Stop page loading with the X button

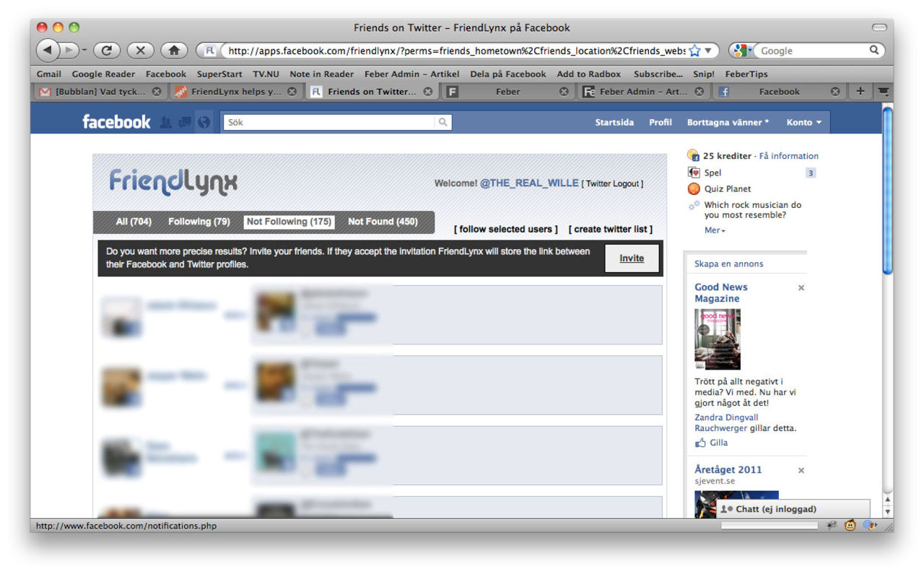tap(140, 51)
